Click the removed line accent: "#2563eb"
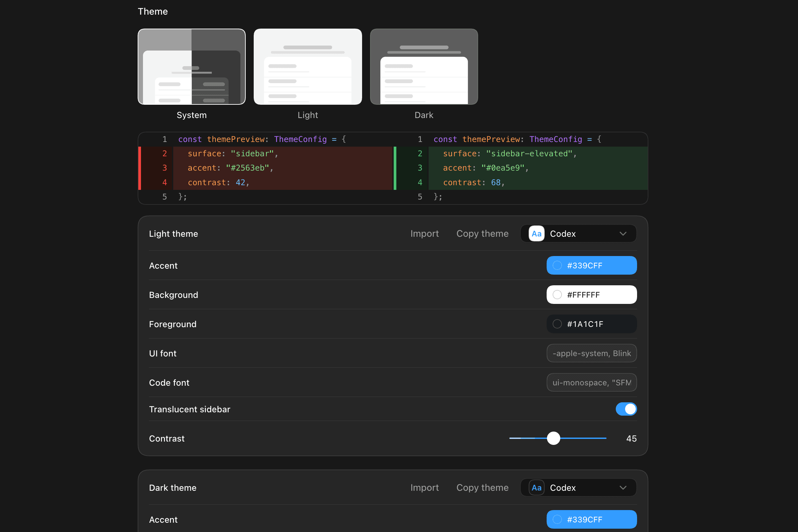This screenshot has height=532, width=798. point(266,168)
